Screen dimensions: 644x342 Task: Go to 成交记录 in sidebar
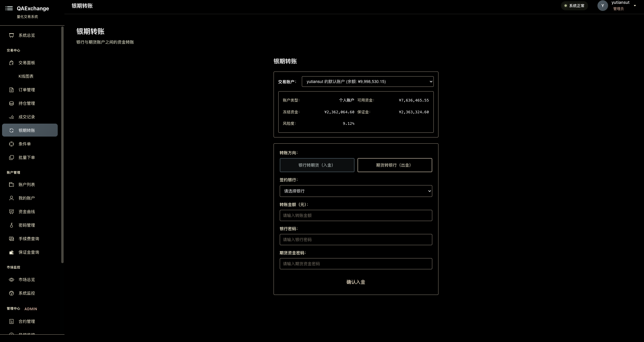(x=27, y=117)
